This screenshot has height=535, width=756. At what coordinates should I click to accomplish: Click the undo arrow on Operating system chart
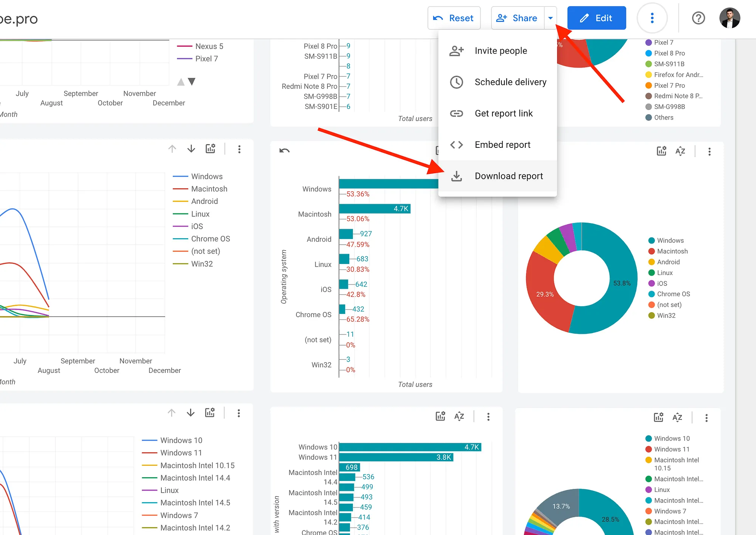coord(284,150)
